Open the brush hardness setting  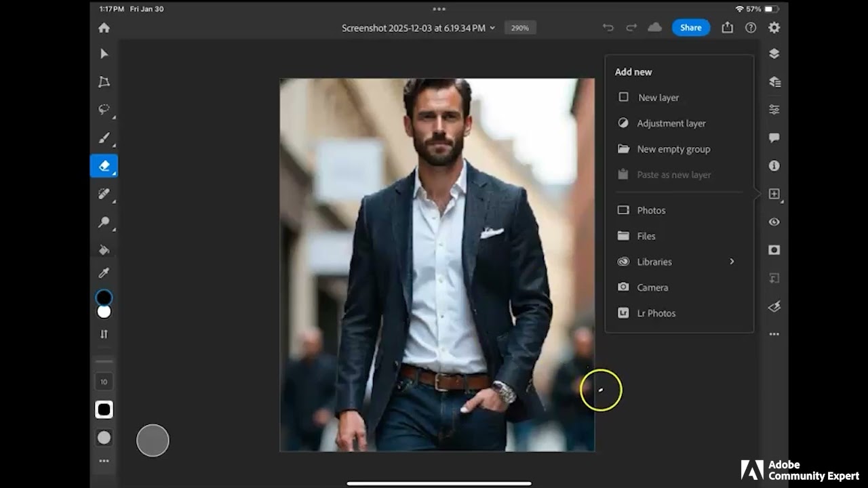coord(104,409)
